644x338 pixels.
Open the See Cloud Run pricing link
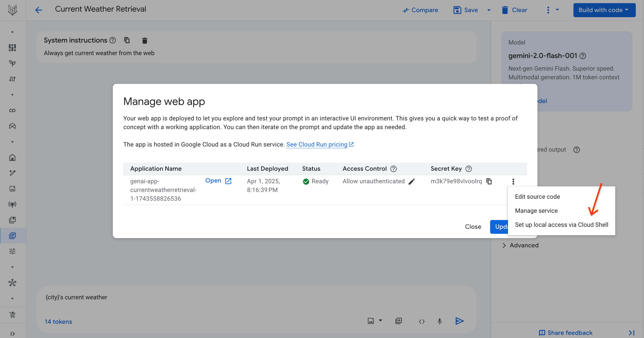317,144
